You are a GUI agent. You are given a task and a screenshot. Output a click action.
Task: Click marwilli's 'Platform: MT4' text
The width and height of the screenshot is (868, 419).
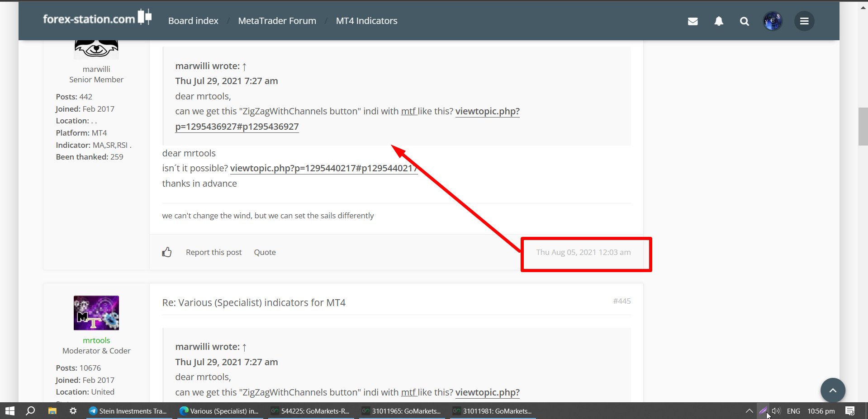point(81,133)
